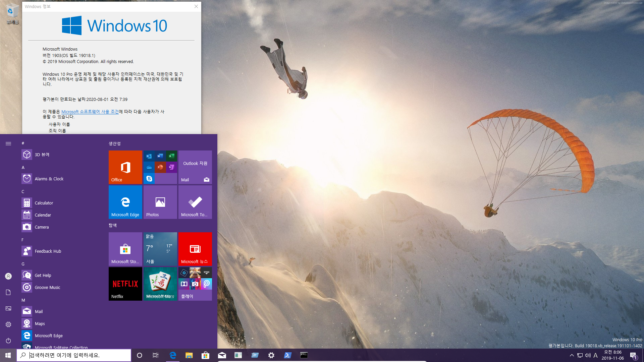Open Settings gear on the taskbar
Screen dimensions: 644x362
[271, 355]
